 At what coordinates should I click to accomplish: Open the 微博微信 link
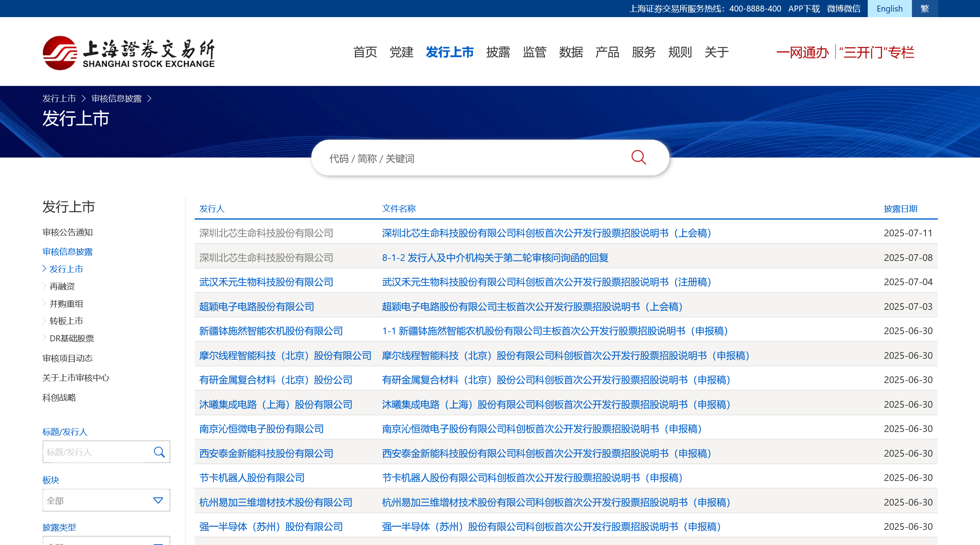[843, 9]
